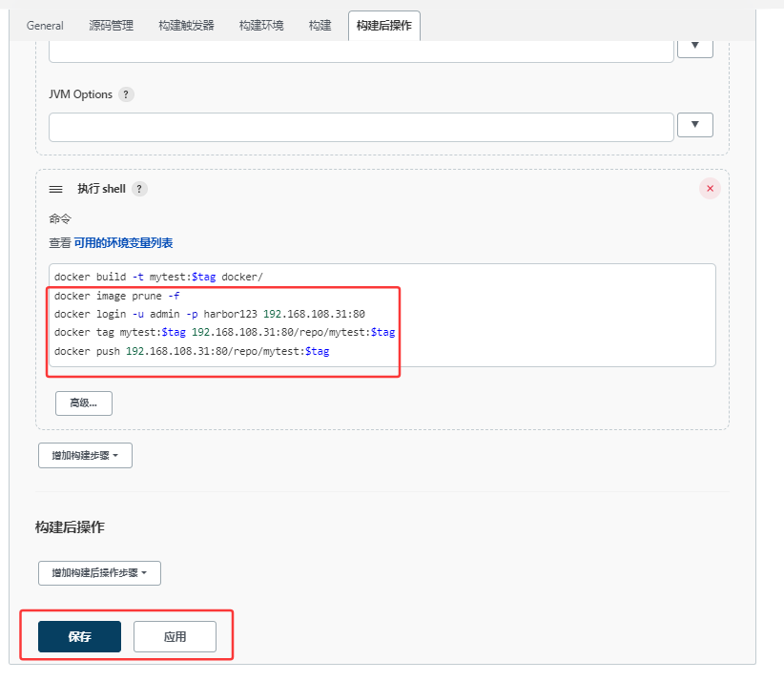
Task: Click the docker tag command line
Action: (224, 333)
